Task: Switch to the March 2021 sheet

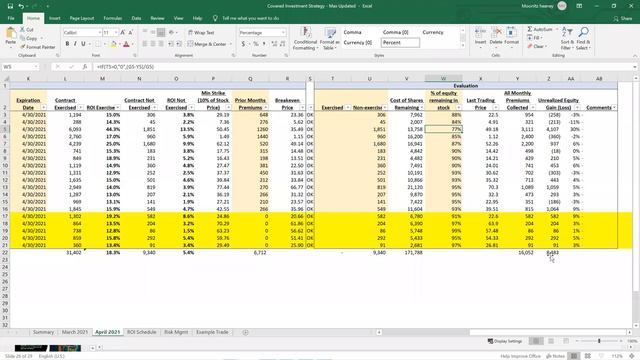Action: pos(75,332)
